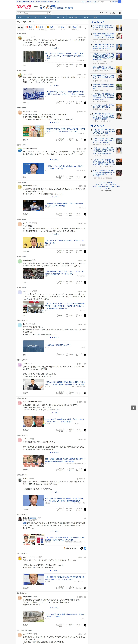Open Dodgers article thumbnail card

34,94
